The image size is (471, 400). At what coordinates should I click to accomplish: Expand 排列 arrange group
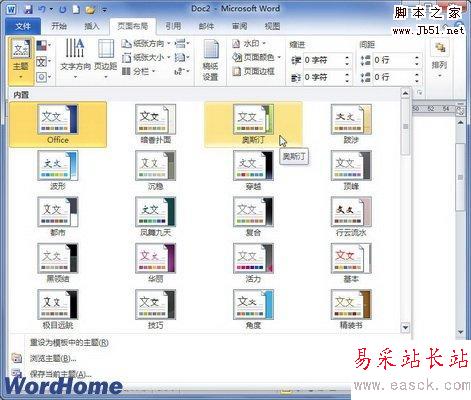point(439,60)
